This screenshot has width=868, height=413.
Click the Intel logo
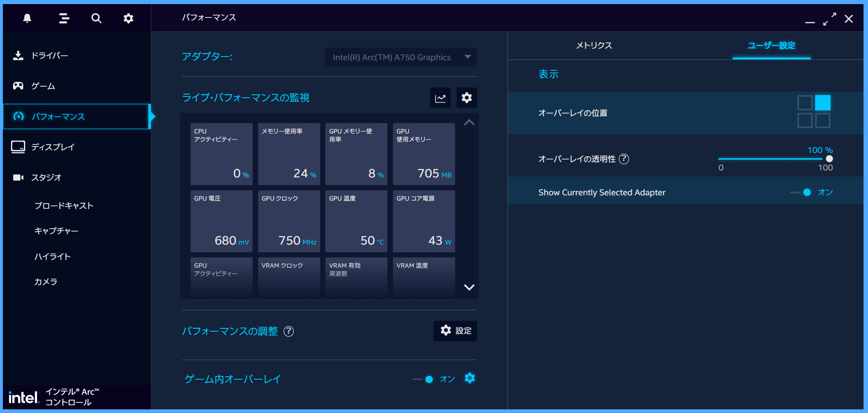[24, 397]
